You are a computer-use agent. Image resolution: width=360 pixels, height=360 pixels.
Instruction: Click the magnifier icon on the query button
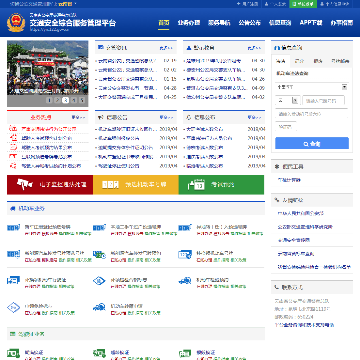pyautogui.click(x=306, y=144)
